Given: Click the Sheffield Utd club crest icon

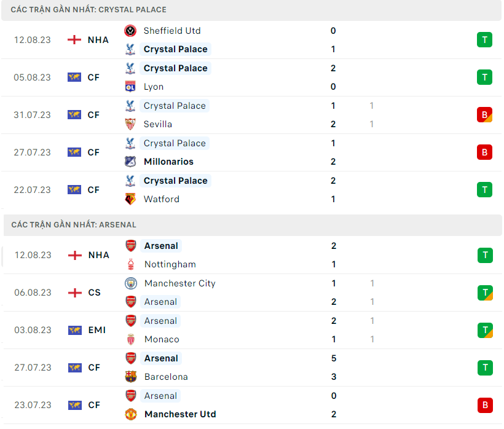Looking at the screenshot, I should (x=130, y=31).
